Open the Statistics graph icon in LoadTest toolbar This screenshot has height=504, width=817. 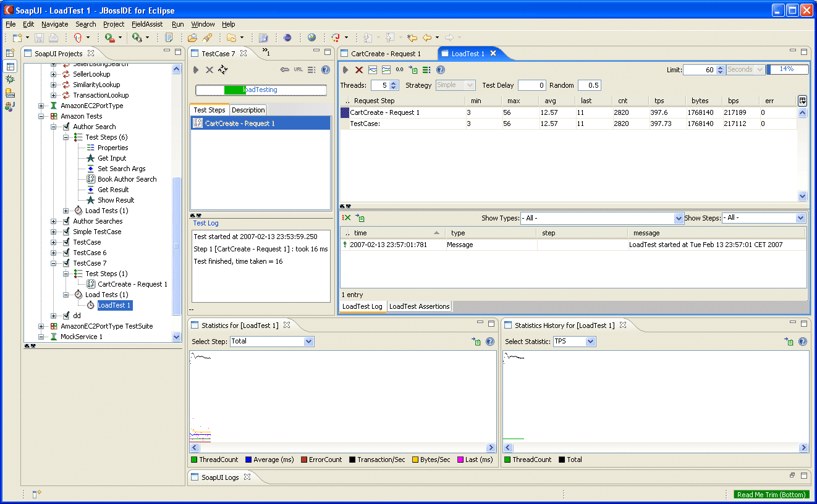point(372,69)
